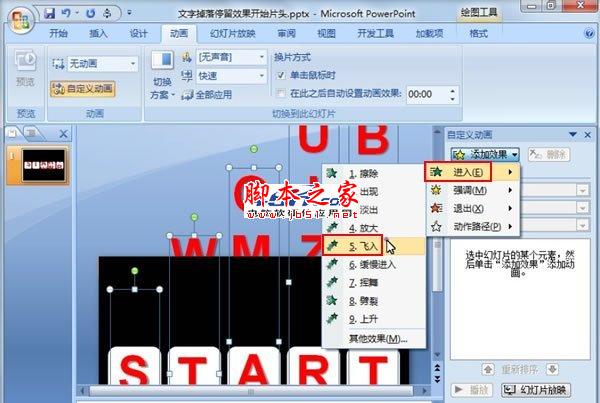600x403 pixels.
Task: Switch to the outline pane tab icon
Action: (x=33, y=133)
